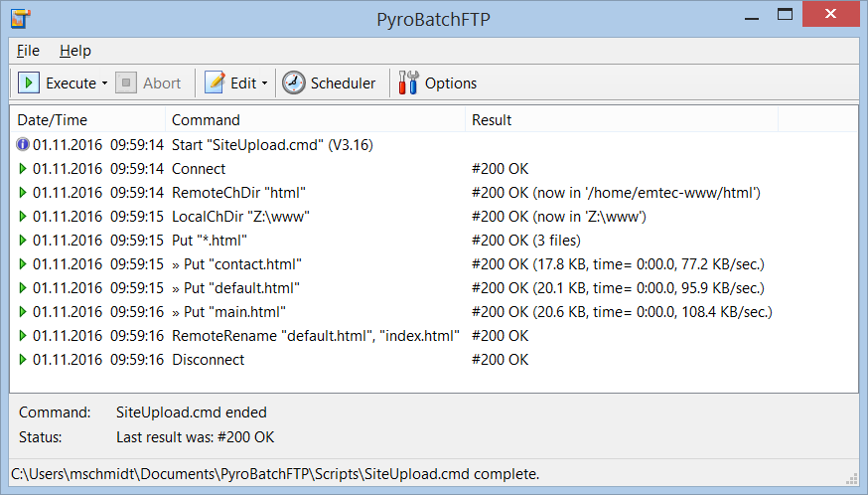
Task: Open the Help menu
Action: 74,51
